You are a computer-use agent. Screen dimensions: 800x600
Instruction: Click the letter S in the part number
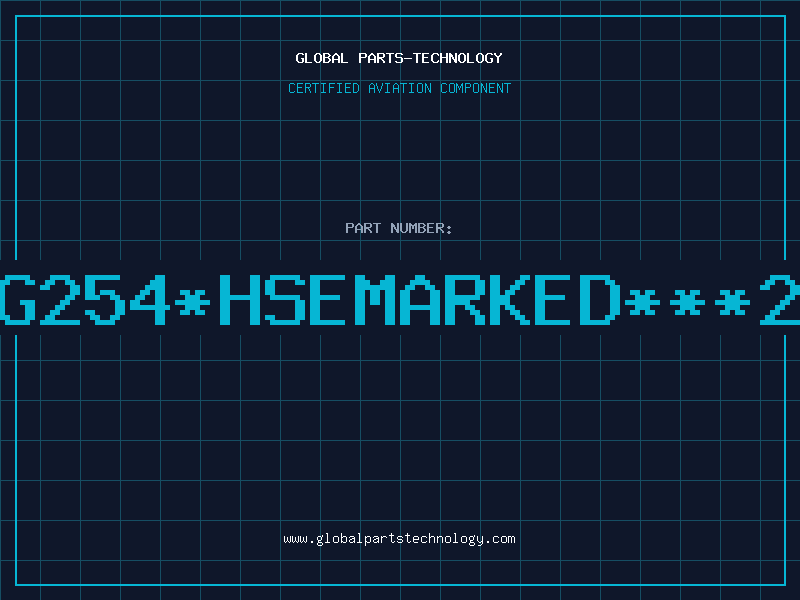285,300
